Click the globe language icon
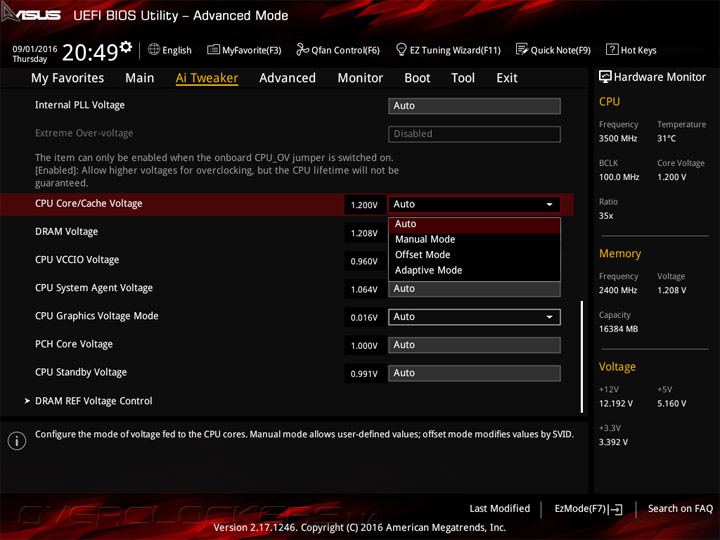The image size is (720, 540). [154, 49]
